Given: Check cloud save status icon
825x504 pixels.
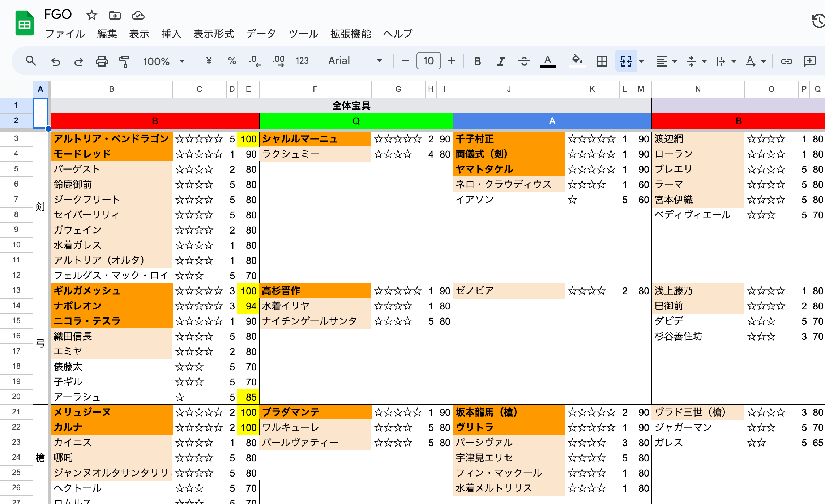Looking at the screenshot, I should coord(138,15).
